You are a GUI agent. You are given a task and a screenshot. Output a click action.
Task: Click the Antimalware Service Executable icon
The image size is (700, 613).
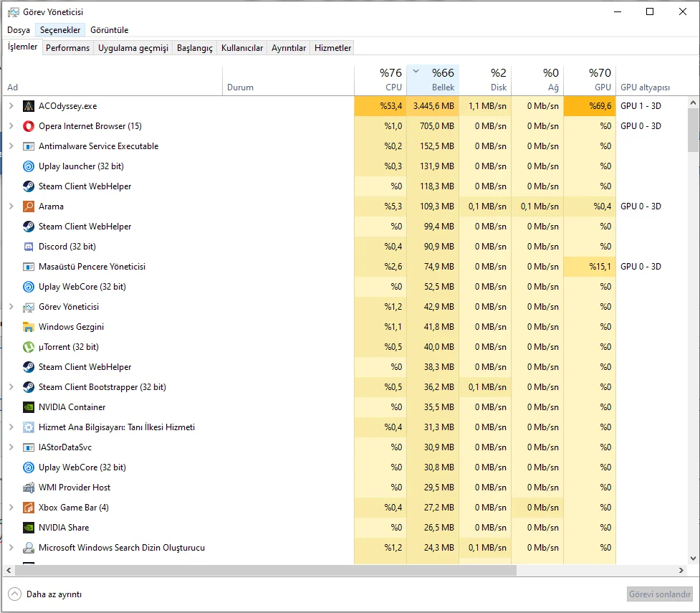click(29, 146)
